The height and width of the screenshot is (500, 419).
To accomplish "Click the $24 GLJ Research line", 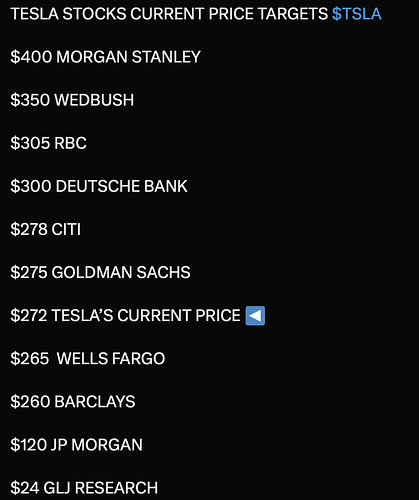I will (x=84, y=488).
